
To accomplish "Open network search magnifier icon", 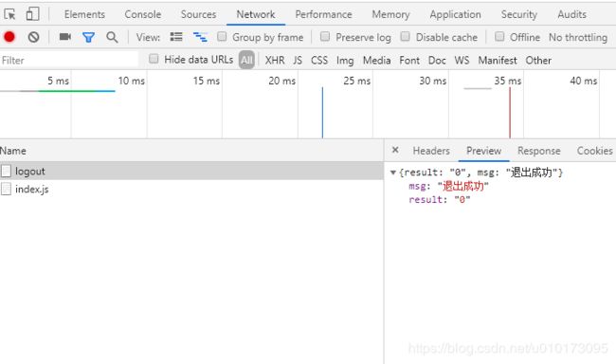I will (x=112, y=37).
